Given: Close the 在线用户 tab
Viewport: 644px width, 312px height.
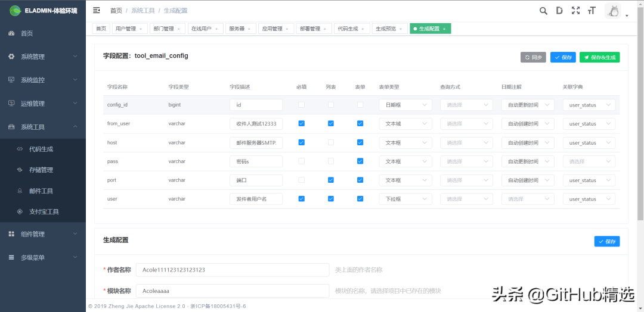Looking at the screenshot, I should (216, 29).
